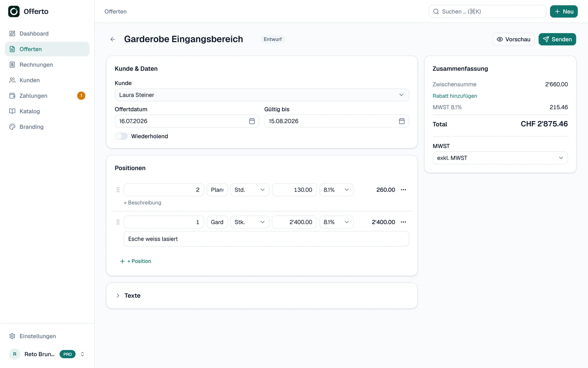The width and height of the screenshot is (588, 368).
Task: Open the Stk. unit dropdown
Action: (x=250, y=222)
